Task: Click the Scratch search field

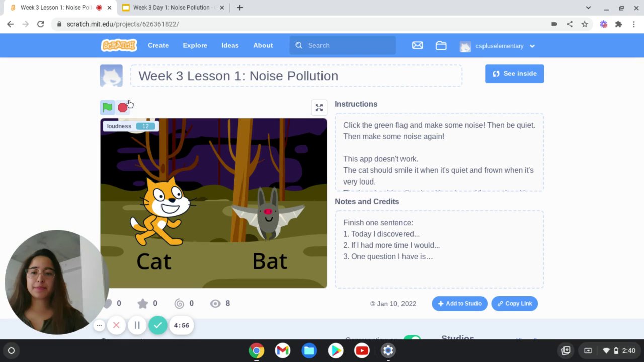Action: [343, 45]
